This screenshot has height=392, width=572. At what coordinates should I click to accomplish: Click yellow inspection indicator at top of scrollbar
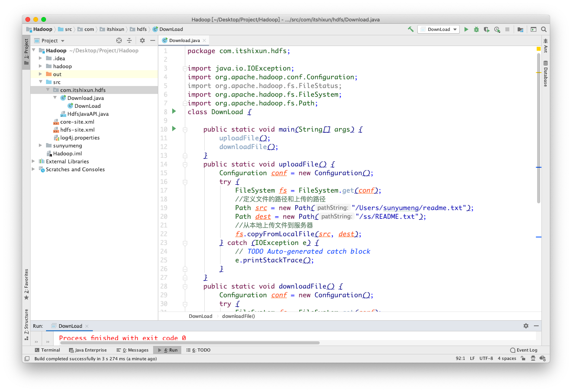pos(539,49)
